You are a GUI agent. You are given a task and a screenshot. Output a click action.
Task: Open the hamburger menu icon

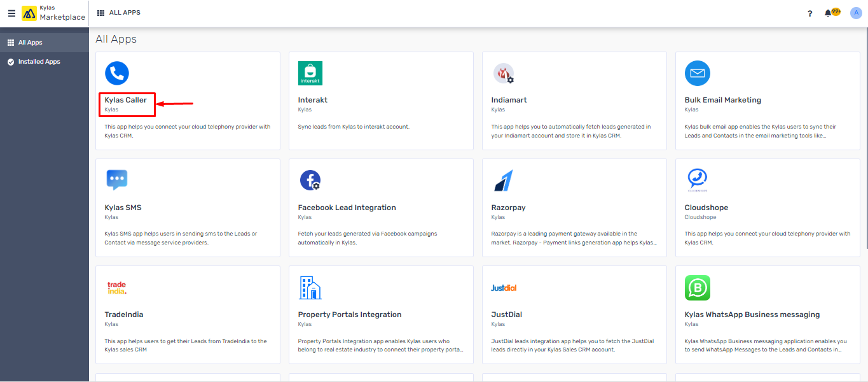point(11,13)
